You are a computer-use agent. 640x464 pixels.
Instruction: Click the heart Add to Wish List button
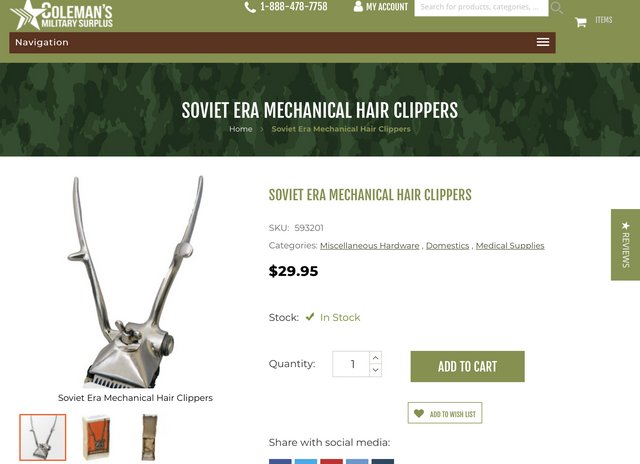click(444, 413)
